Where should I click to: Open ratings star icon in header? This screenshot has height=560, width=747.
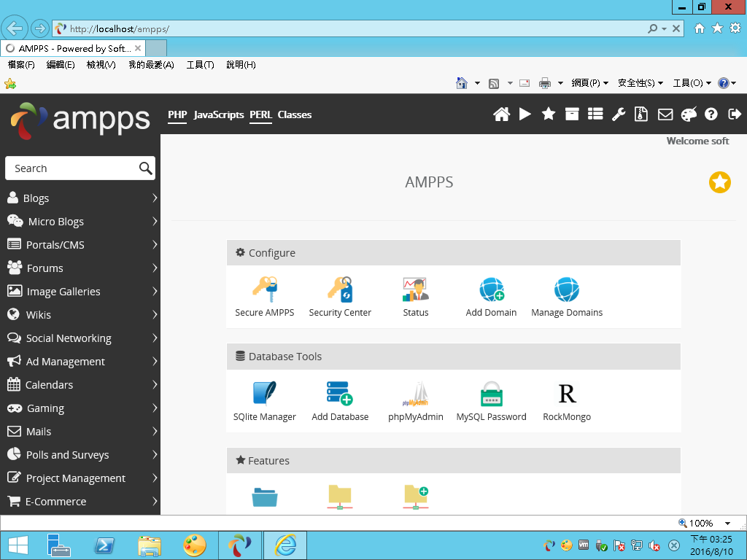[x=549, y=114]
